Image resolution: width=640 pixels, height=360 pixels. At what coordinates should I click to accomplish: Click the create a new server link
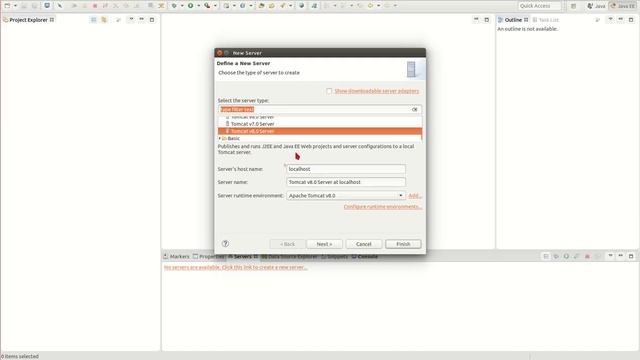coord(236,267)
